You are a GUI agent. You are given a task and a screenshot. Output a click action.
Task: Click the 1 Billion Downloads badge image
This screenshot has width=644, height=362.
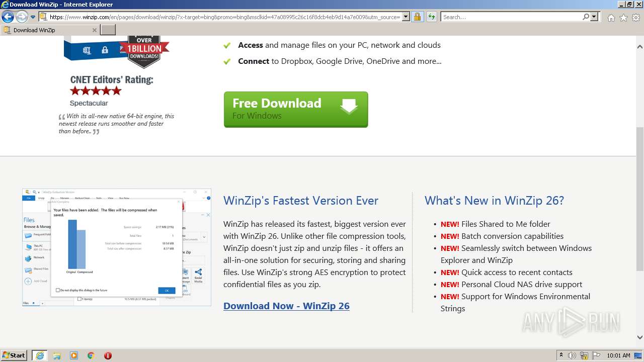pyautogui.click(x=144, y=52)
